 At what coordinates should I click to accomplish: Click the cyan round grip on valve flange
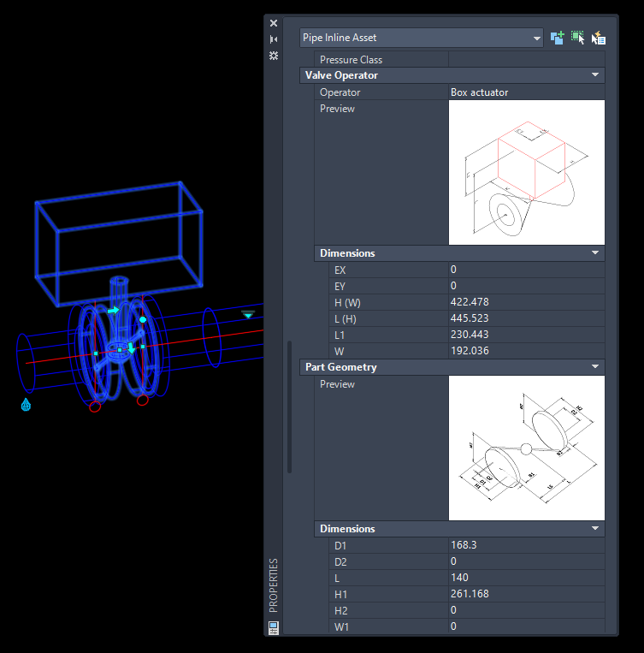[143, 319]
